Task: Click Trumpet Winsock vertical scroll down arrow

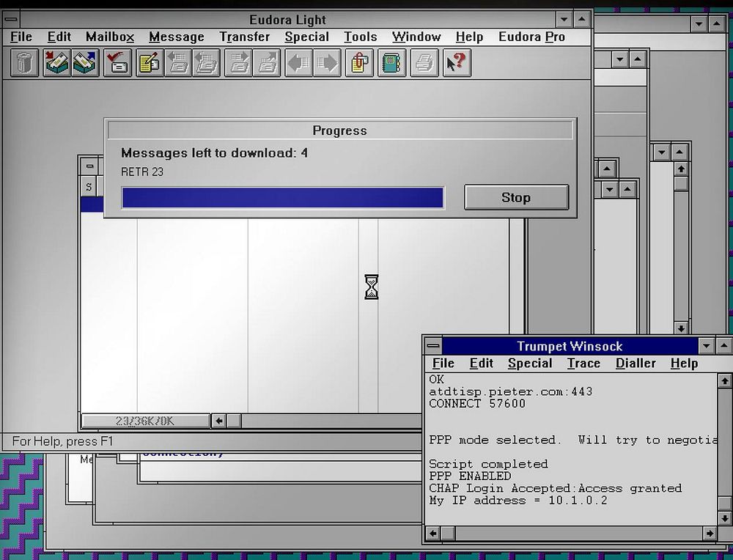Action: coord(725,518)
